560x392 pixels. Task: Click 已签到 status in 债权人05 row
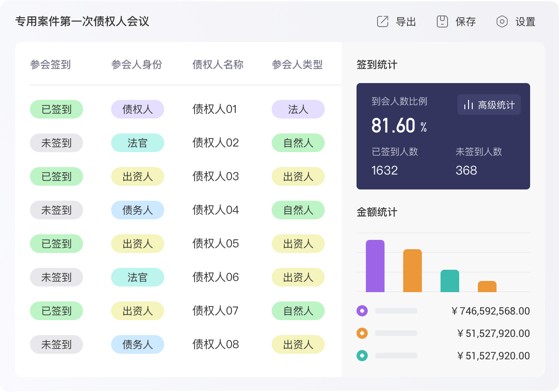coord(56,244)
